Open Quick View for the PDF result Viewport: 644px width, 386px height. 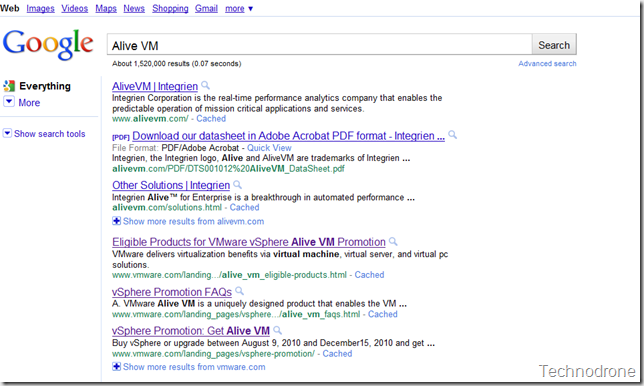(269, 148)
